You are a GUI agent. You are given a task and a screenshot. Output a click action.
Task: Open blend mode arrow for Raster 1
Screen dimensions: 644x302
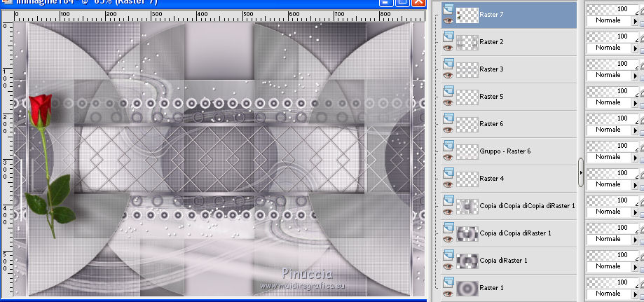tap(636, 294)
